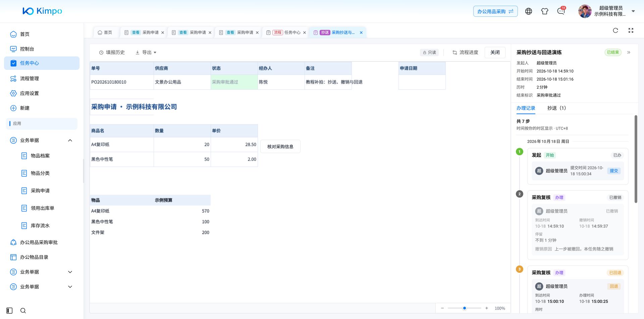
Task: Click the 填报历史 button
Action: (x=112, y=52)
